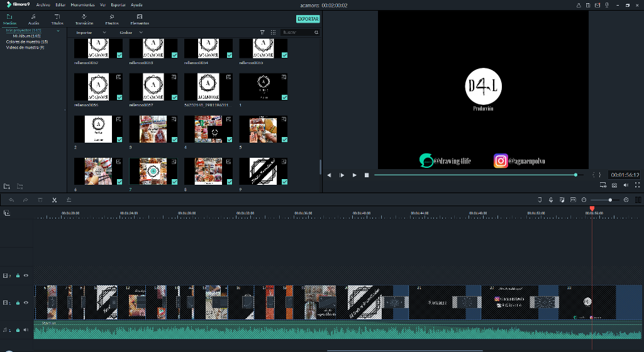Viewport: 644px width, 352px height.
Task: Step back with the previous frame button
Action: [329, 175]
